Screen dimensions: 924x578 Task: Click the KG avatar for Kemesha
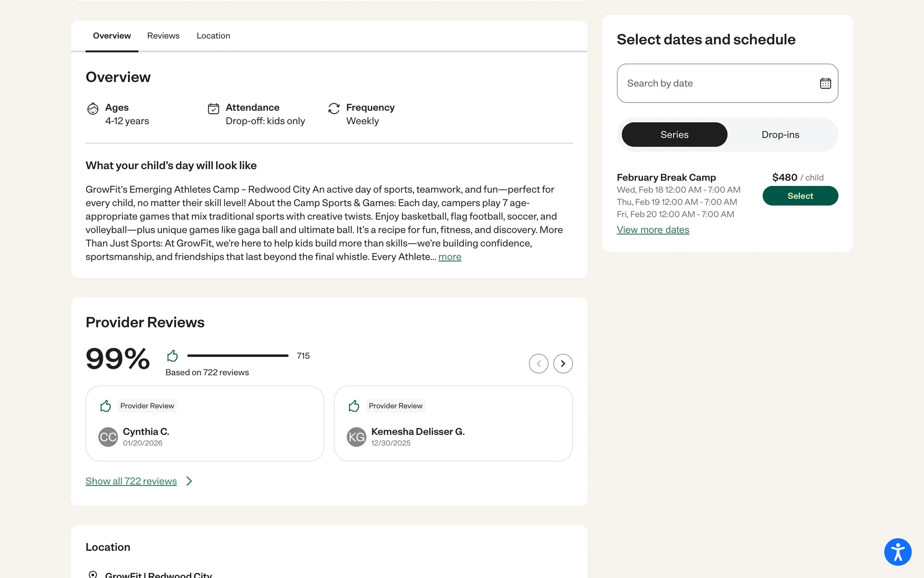[x=356, y=437]
